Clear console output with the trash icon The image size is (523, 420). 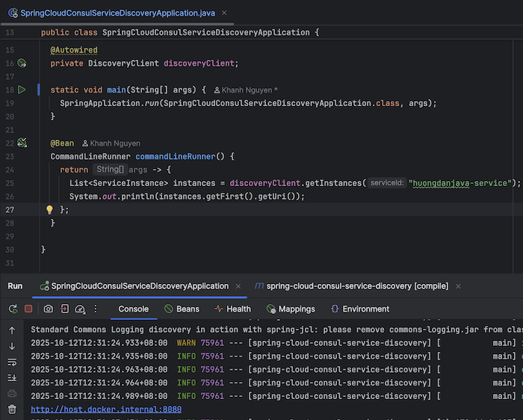[x=12, y=409]
